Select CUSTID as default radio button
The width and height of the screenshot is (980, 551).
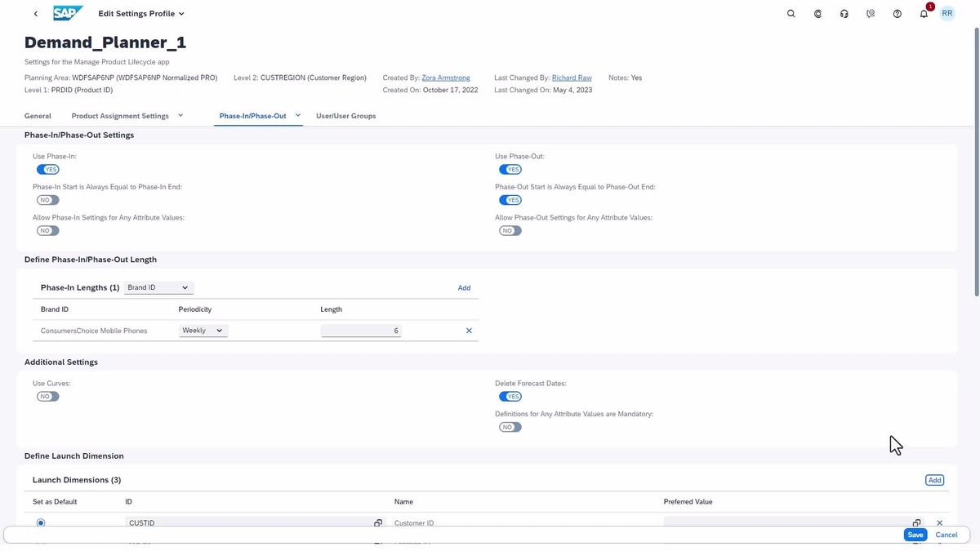coord(41,522)
